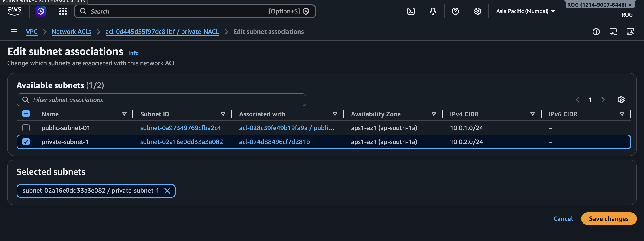Screen dimensions: 644x241
Task: Open the AWS CloudShell terminal icon
Action: (411, 11)
